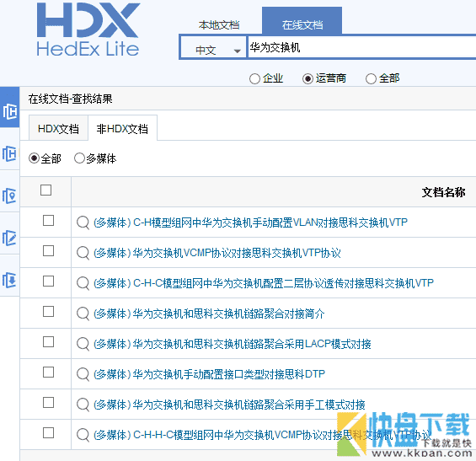Select the 运营商 radio button
Image resolution: width=476 pixels, height=461 pixels.
308,78
